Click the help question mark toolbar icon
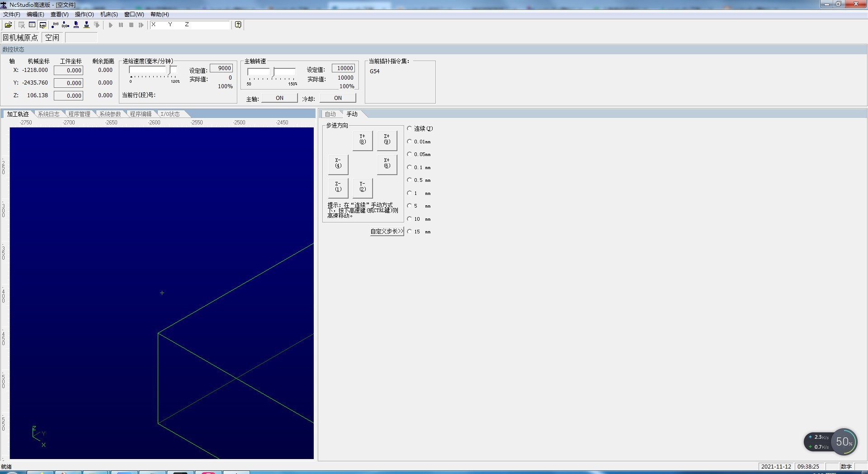 click(x=238, y=25)
